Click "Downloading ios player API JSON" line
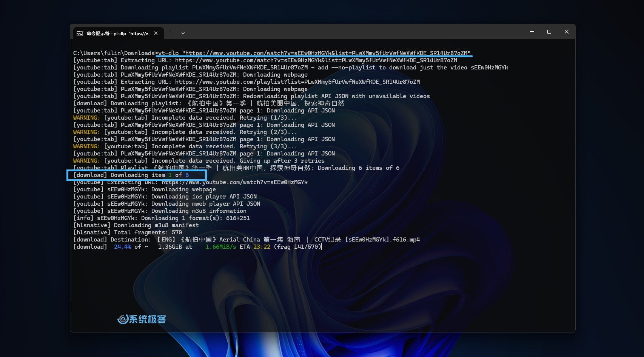The image size is (644, 357). tap(165, 197)
